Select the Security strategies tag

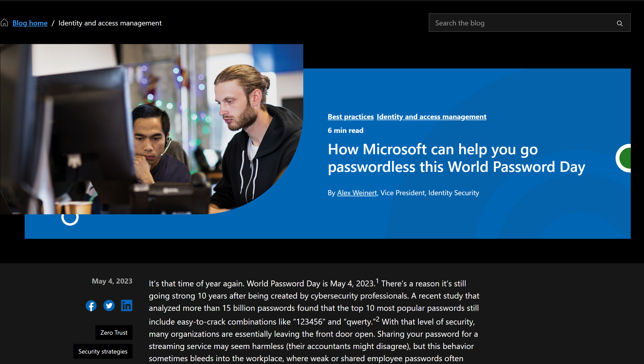pyautogui.click(x=103, y=352)
